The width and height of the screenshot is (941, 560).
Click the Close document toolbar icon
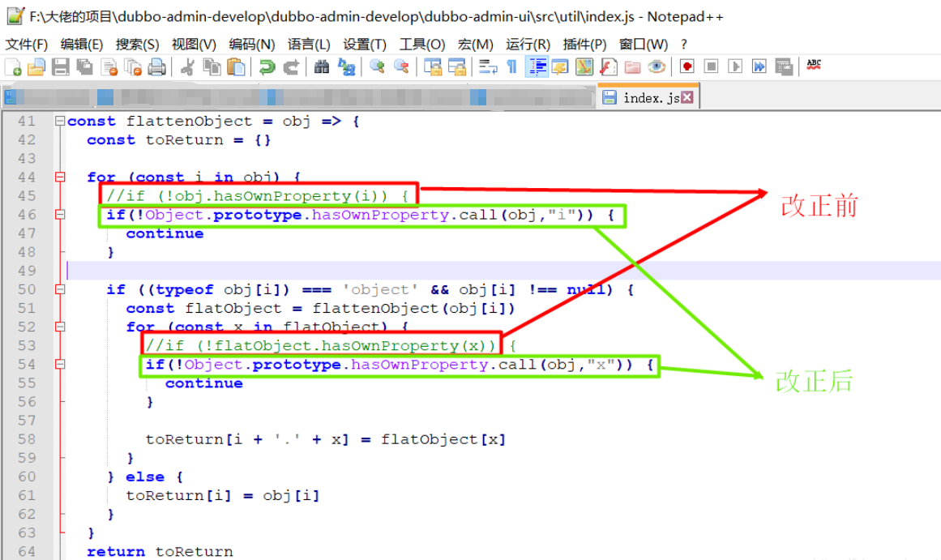[109, 66]
